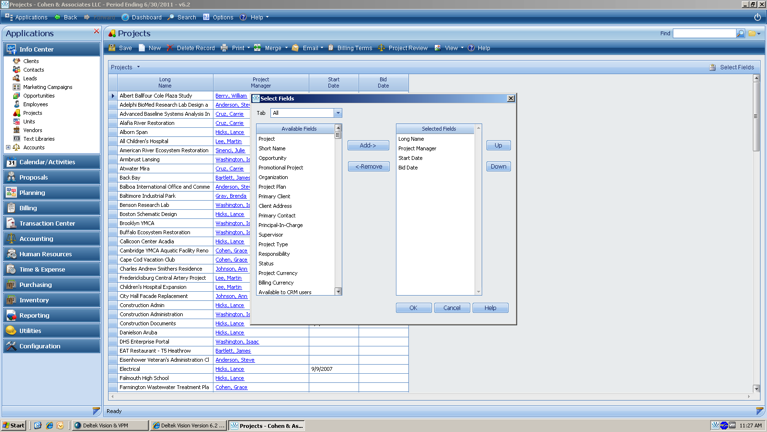Choose Primary Client in Available Fields
This screenshot has height=432, width=767.
click(x=274, y=196)
